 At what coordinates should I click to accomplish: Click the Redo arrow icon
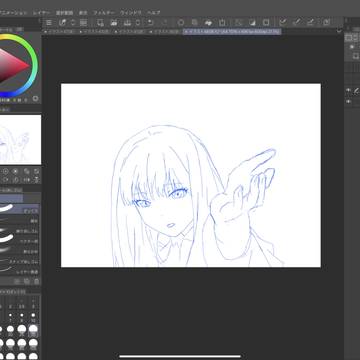pos(164,23)
